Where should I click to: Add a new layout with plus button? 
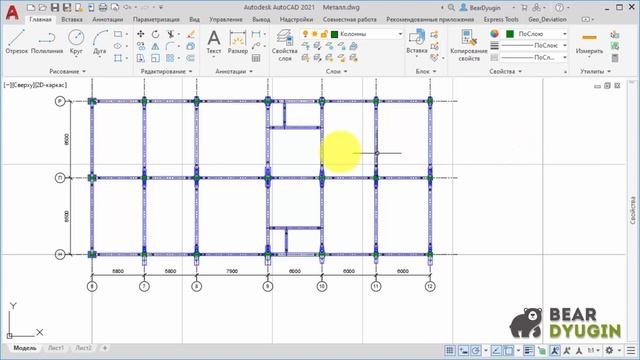click(x=104, y=348)
